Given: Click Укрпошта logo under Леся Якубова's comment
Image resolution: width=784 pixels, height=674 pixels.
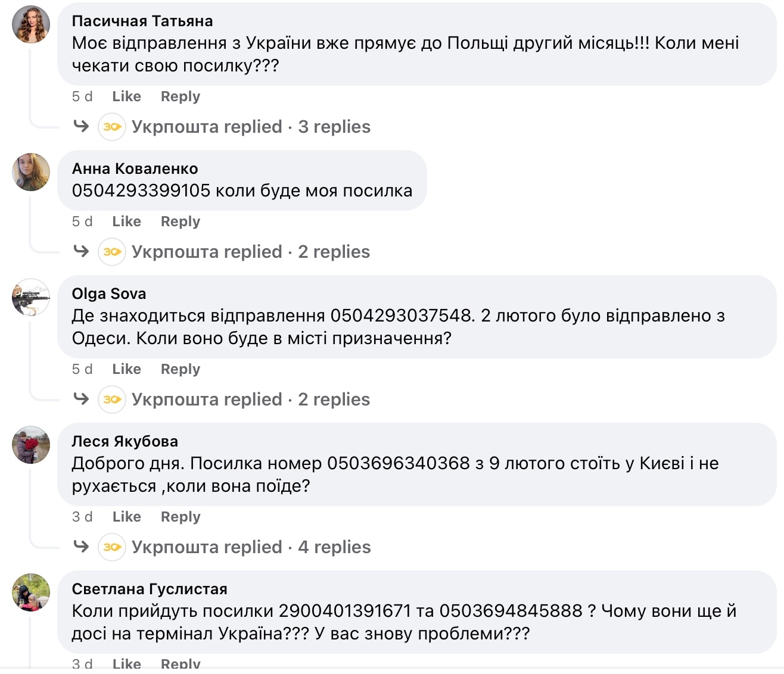Looking at the screenshot, I should coord(112,547).
